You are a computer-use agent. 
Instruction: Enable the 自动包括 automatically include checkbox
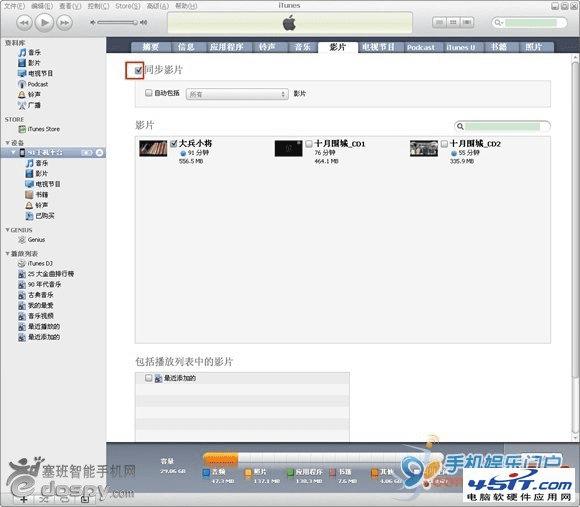click(x=148, y=93)
